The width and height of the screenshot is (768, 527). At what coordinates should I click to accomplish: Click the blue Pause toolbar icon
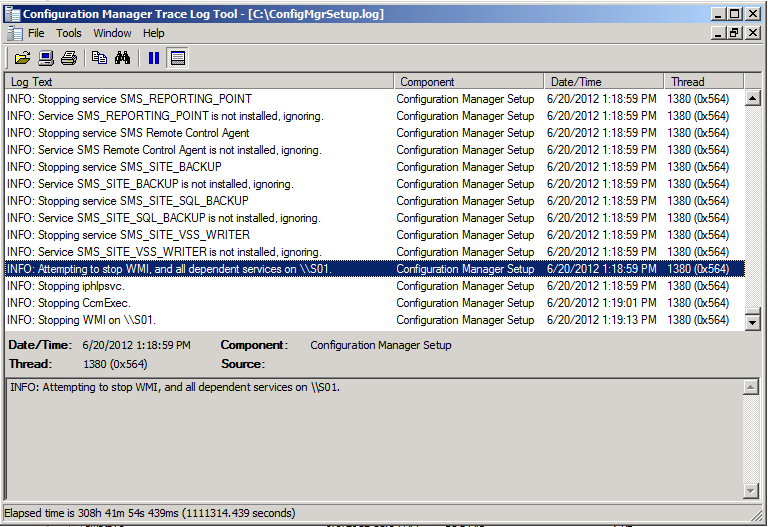click(x=154, y=58)
